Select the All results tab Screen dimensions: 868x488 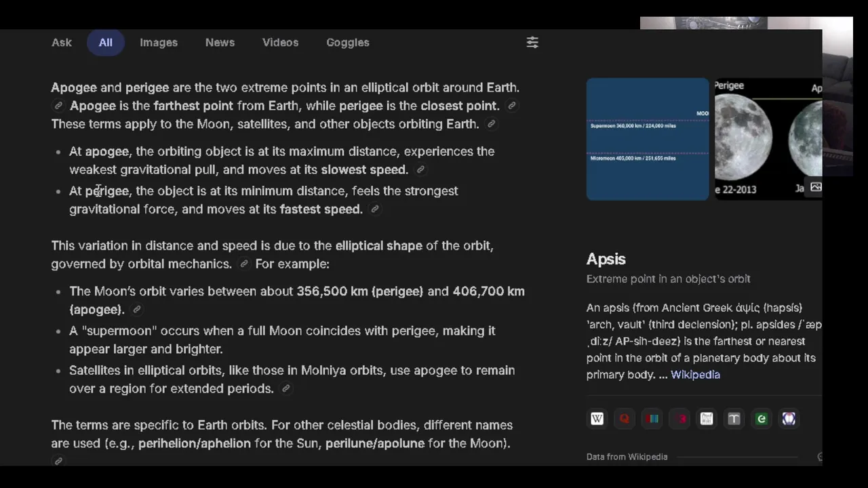(x=106, y=42)
